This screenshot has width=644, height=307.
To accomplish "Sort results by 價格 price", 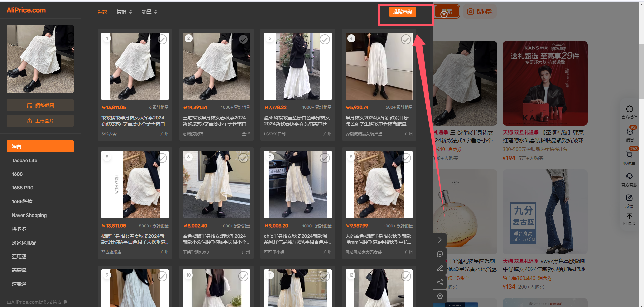I will (x=125, y=12).
